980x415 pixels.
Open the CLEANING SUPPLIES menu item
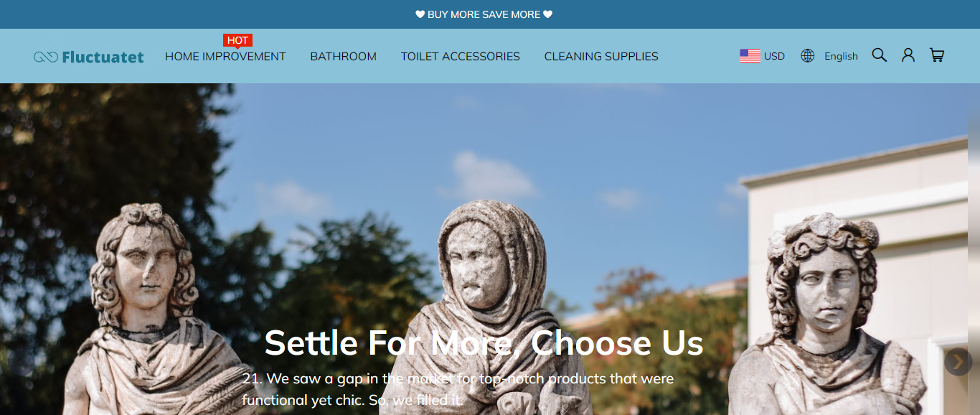tap(601, 56)
